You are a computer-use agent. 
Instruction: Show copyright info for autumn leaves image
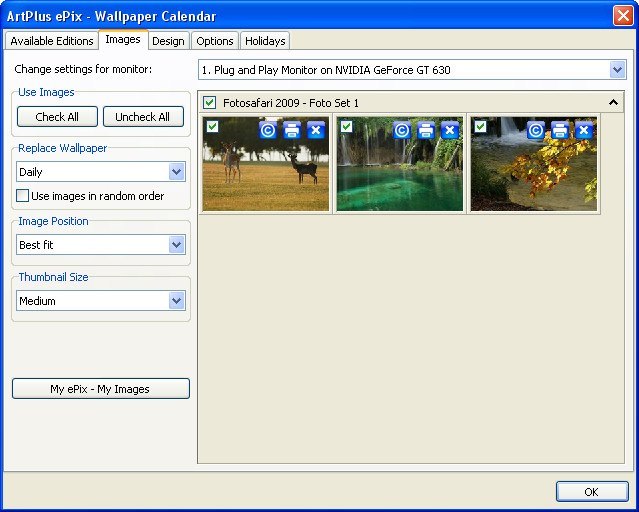click(x=536, y=130)
